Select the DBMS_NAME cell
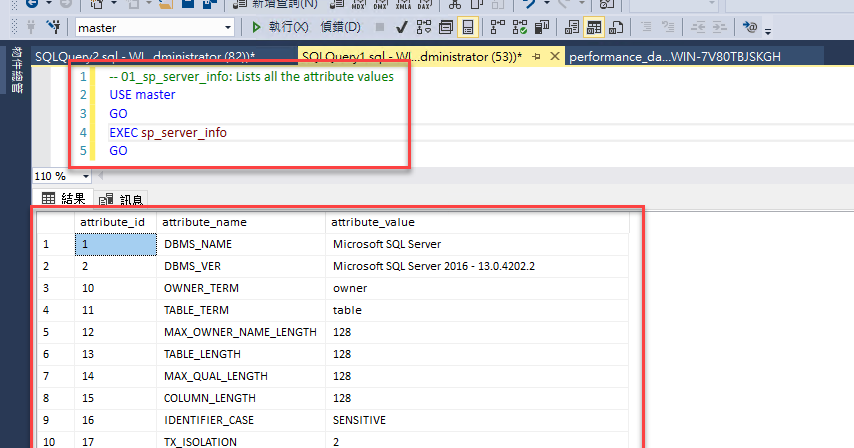 click(241, 244)
